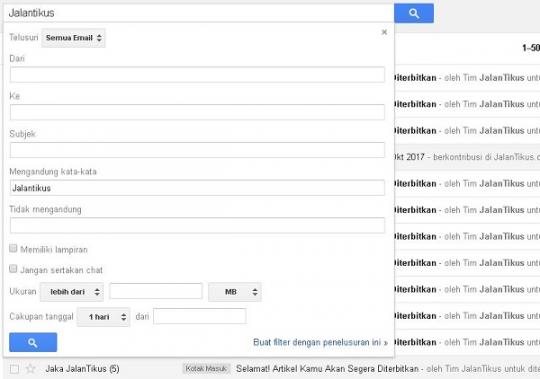Enable the Memiliki lampiran checkbox
The height and width of the screenshot is (379, 540).
click(13, 248)
